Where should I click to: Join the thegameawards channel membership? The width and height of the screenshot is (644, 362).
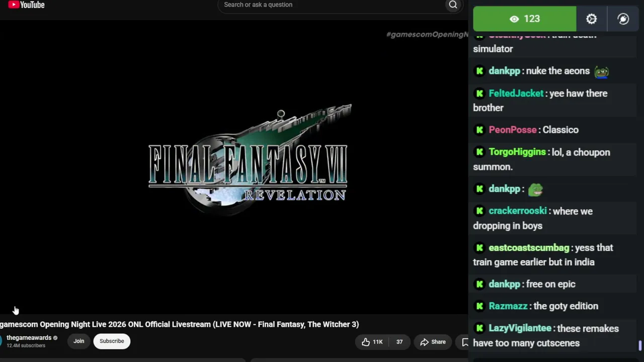click(x=78, y=341)
